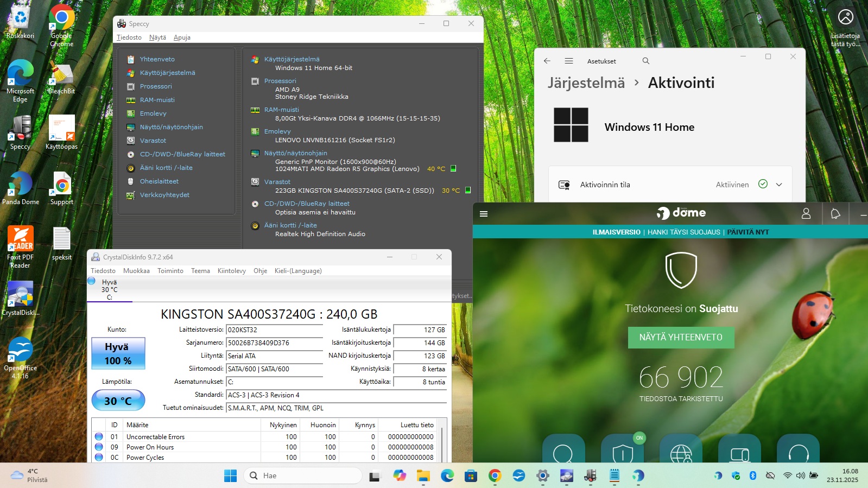Open Microsoft Store from the taskbar
Screen dimensions: 868x488
click(x=471, y=476)
